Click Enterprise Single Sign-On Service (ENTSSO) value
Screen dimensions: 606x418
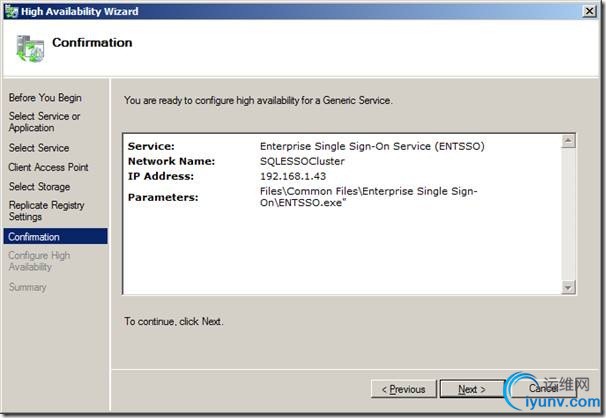372,146
